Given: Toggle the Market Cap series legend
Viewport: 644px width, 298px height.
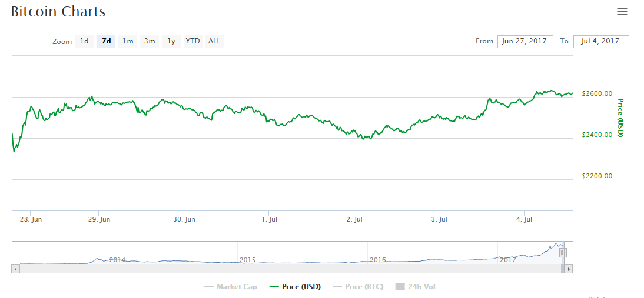Looking at the screenshot, I should 231,287.
